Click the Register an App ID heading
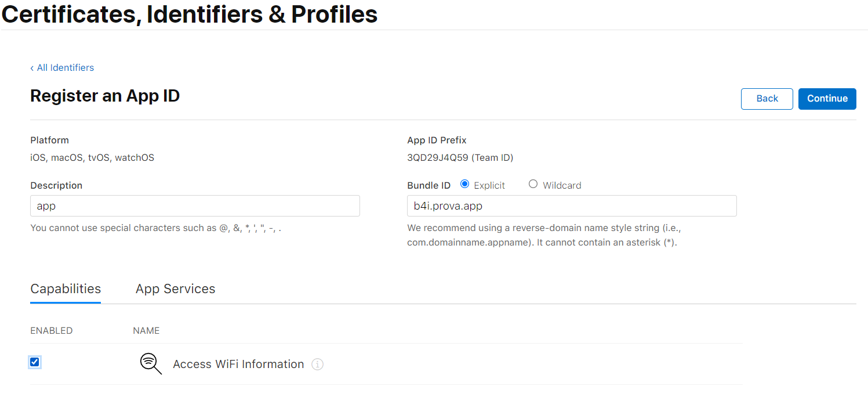The image size is (868, 393). pyautogui.click(x=105, y=96)
